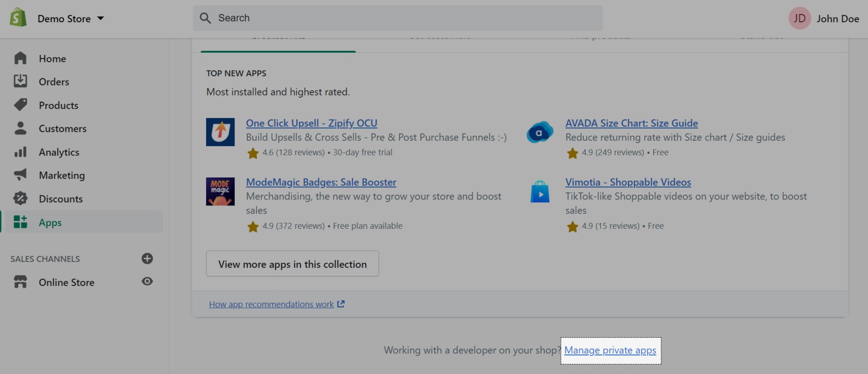
Task: Click the AVADA 4.9 rating star
Action: coord(572,153)
